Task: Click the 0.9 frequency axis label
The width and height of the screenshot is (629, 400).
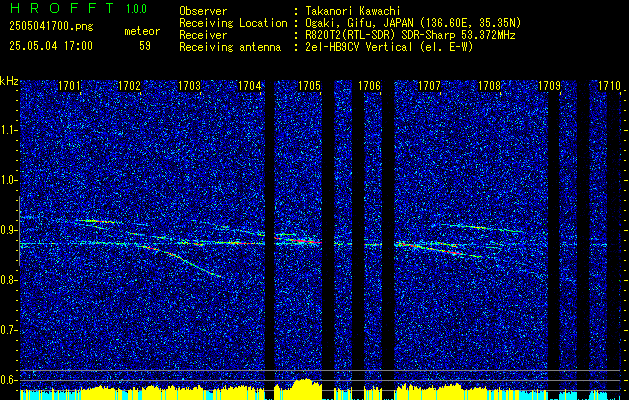Action: [x=8, y=230]
